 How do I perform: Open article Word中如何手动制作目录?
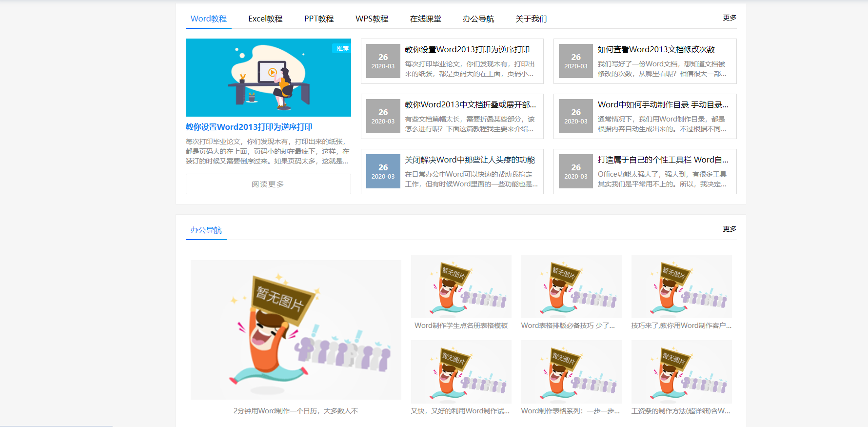663,104
